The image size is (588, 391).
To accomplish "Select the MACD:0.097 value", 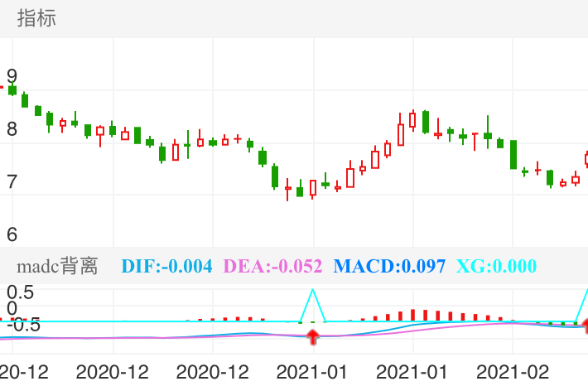I will coord(389,266).
